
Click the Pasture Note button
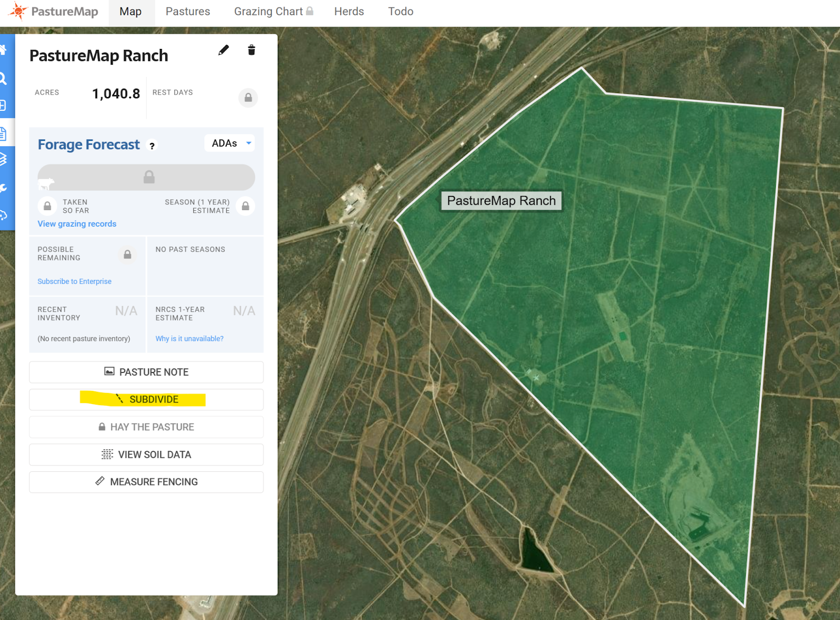click(x=146, y=372)
